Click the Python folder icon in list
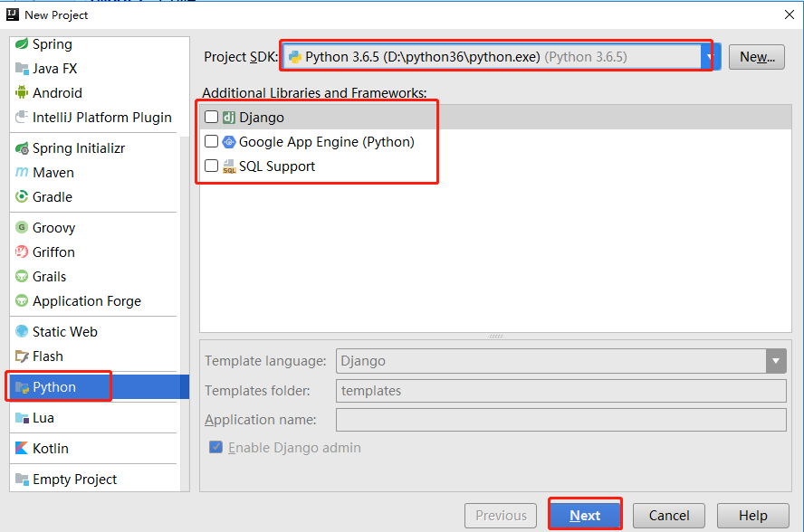 [22, 387]
